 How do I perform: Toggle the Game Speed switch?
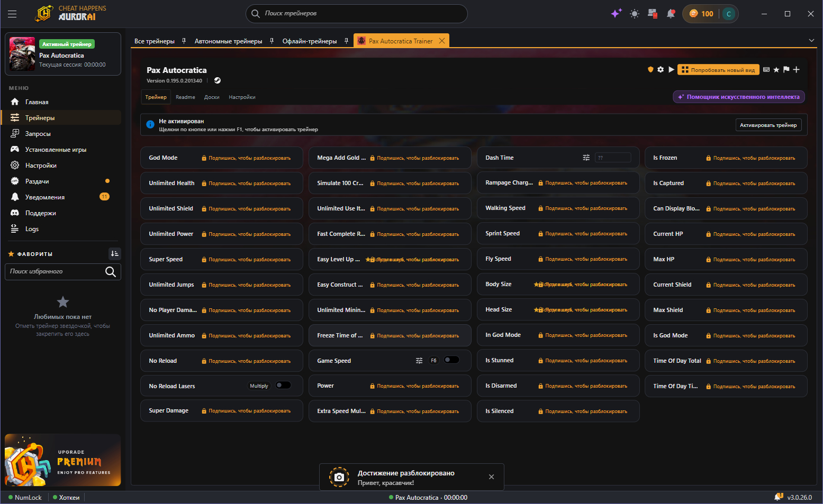(x=451, y=360)
